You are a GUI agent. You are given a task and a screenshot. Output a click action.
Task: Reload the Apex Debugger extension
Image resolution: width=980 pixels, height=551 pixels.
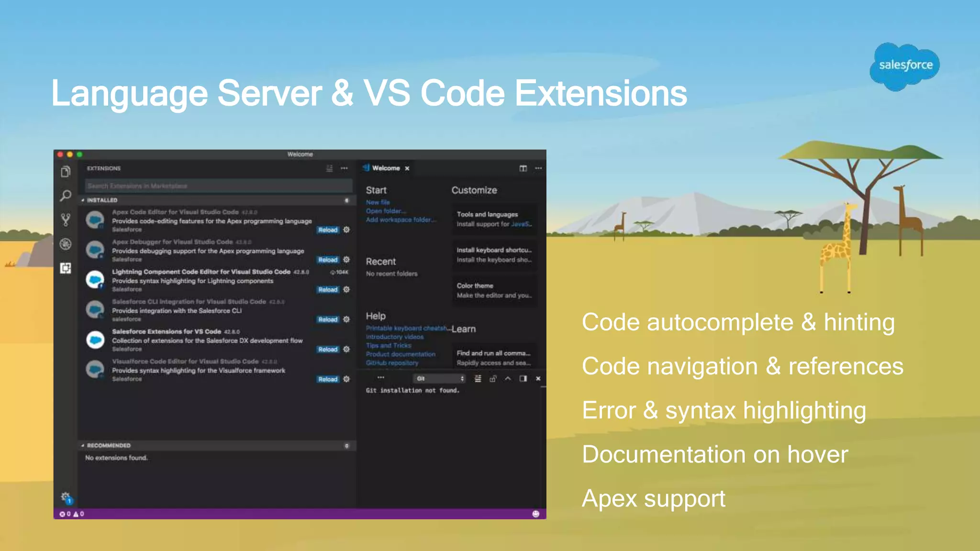point(328,260)
